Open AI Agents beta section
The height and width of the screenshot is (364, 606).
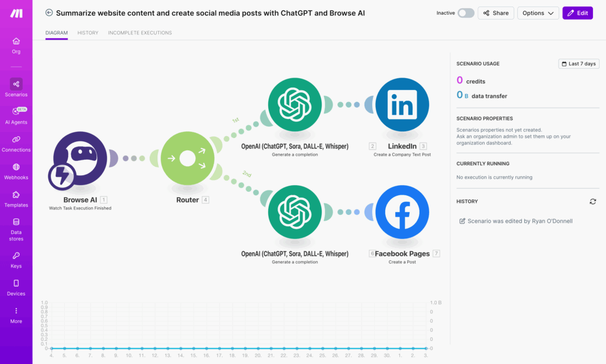16,115
